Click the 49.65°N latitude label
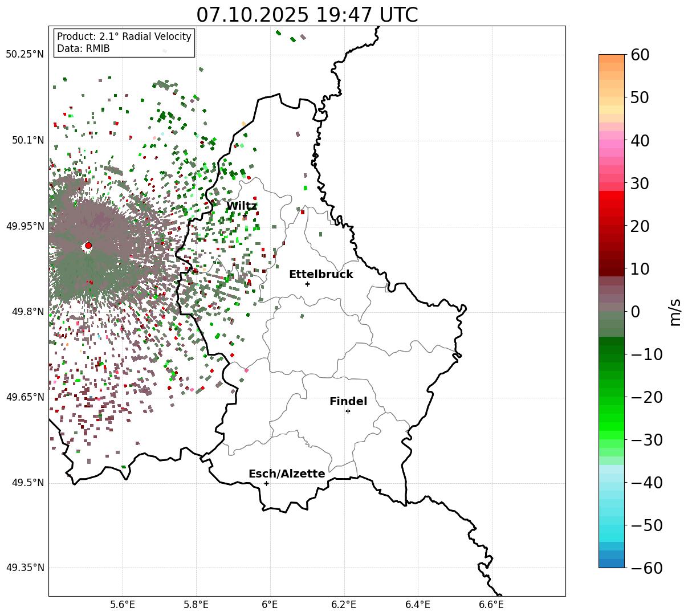 (x=25, y=397)
